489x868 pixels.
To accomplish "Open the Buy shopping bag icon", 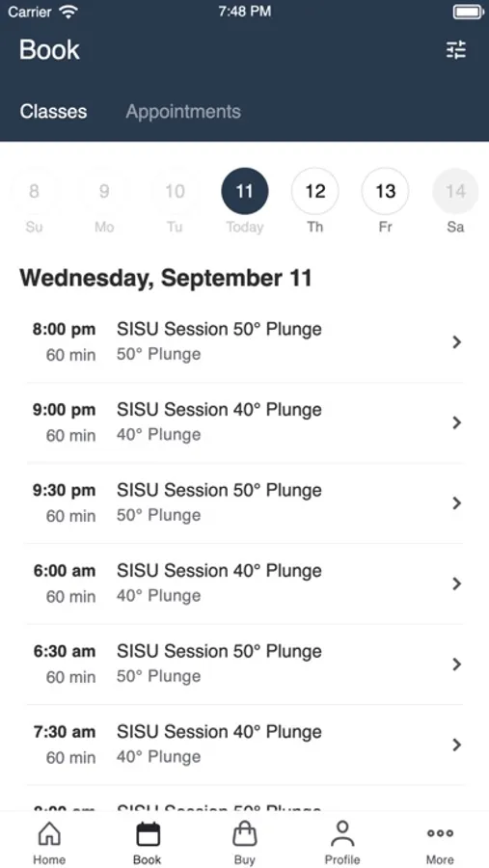I will click(245, 833).
